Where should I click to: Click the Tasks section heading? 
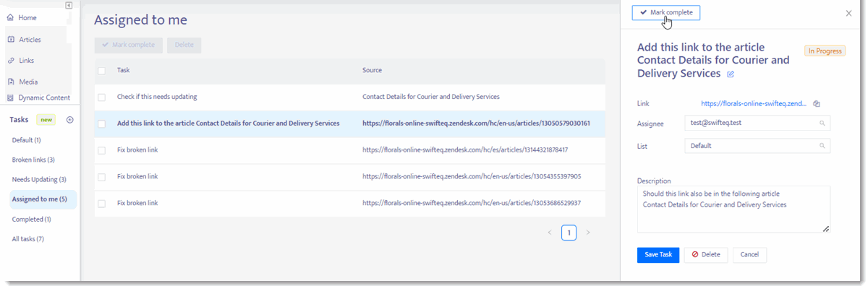(19, 120)
